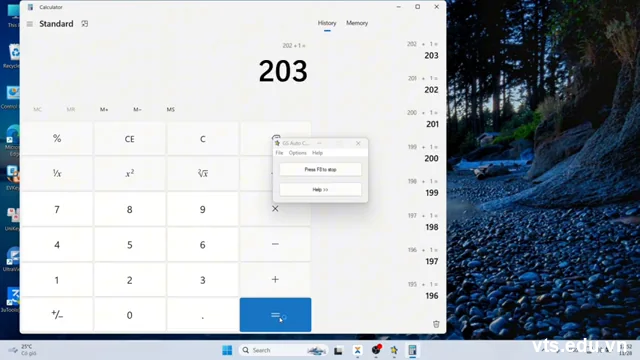Screen dimensions: 640x360
Task: Click the minus key
Action: (275, 244)
